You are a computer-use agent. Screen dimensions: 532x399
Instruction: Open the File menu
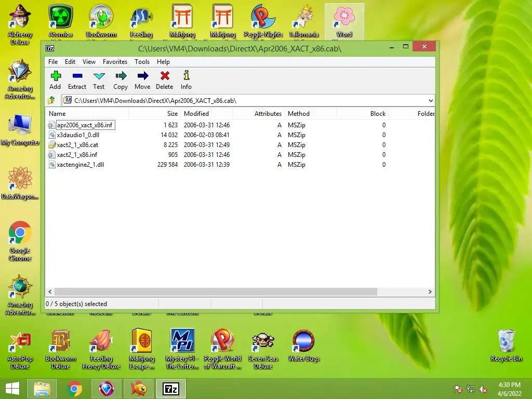click(x=53, y=62)
